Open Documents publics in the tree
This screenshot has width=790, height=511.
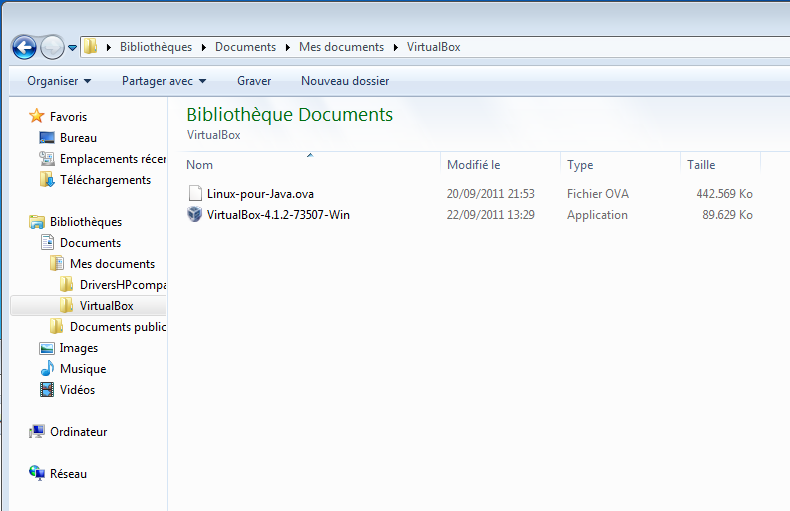[118, 327]
